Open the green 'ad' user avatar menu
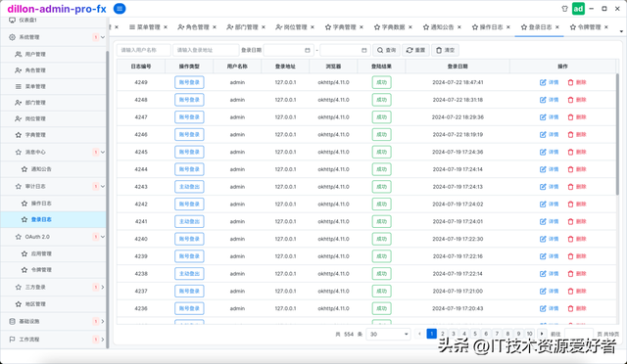This screenshot has width=627, height=364. point(578,9)
